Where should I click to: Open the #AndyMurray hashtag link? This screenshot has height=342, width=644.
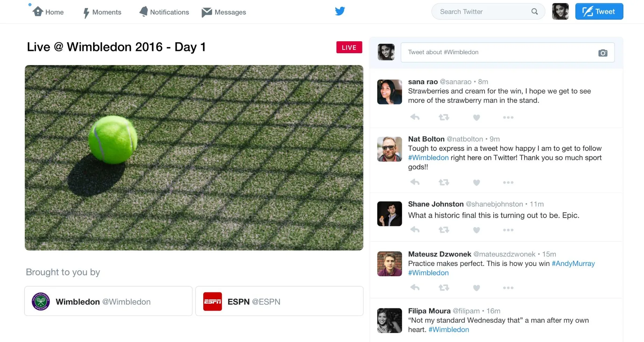point(573,264)
